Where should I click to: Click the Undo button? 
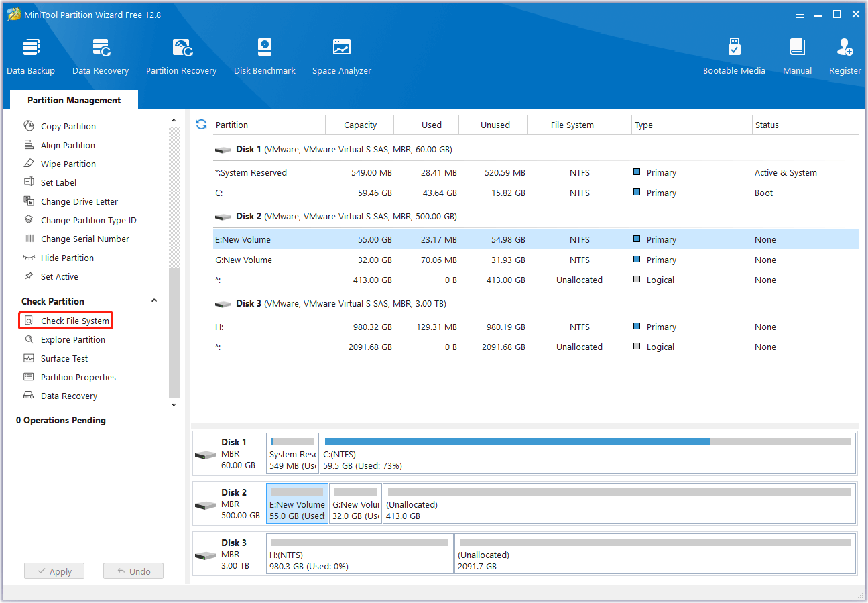click(133, 571)
